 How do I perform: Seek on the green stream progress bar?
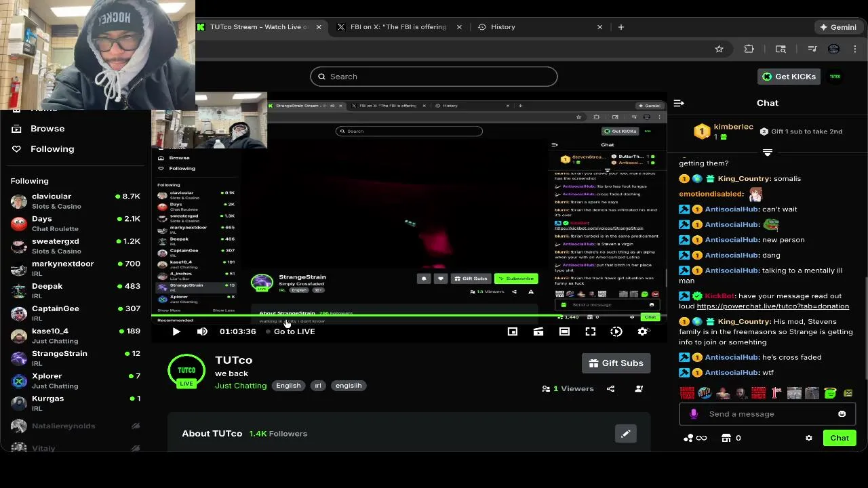[410, 316]
